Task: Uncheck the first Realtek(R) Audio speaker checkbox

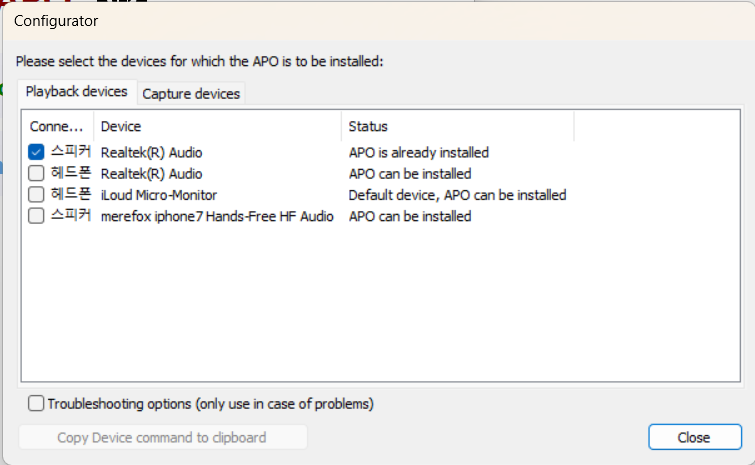Action: pyautogui.click(x=37, y=152)
